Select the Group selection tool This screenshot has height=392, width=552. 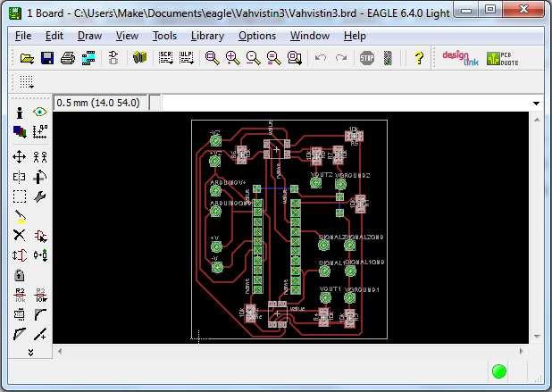tap(20, 196)
